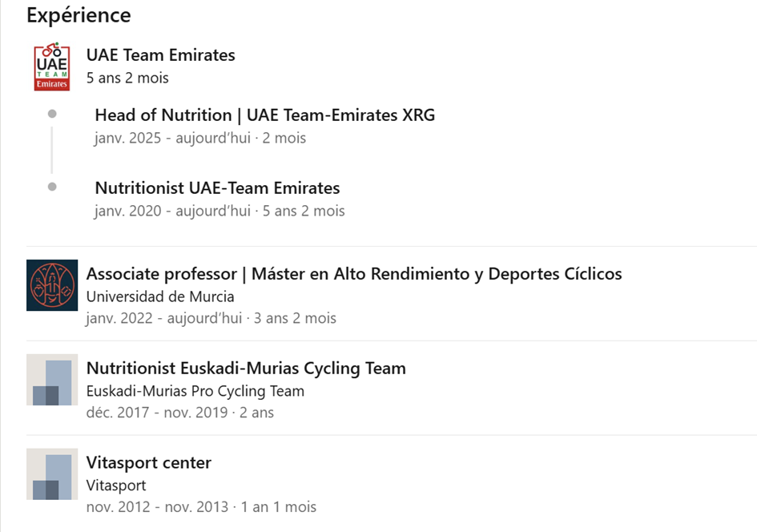Click the Euskadi-Murias placeholder company logo
The image size is (757, 532).
tap(52, 380)
